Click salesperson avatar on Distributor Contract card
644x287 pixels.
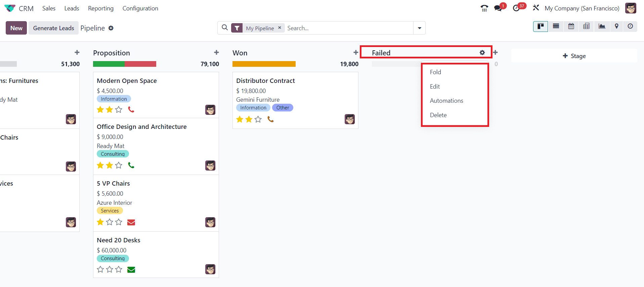point(350,119)
